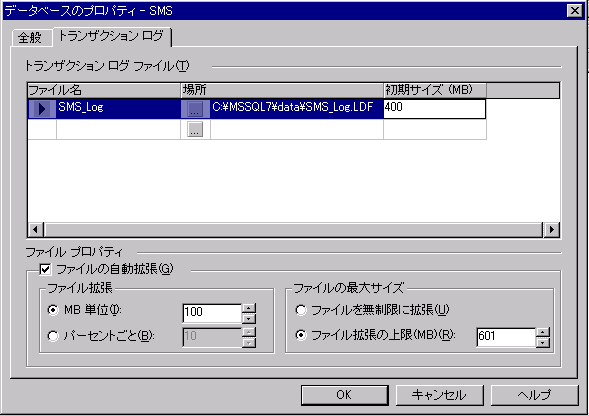Click the initial size field showing 400
Screen dimensions: 589x416
click(x=435, y=109)
